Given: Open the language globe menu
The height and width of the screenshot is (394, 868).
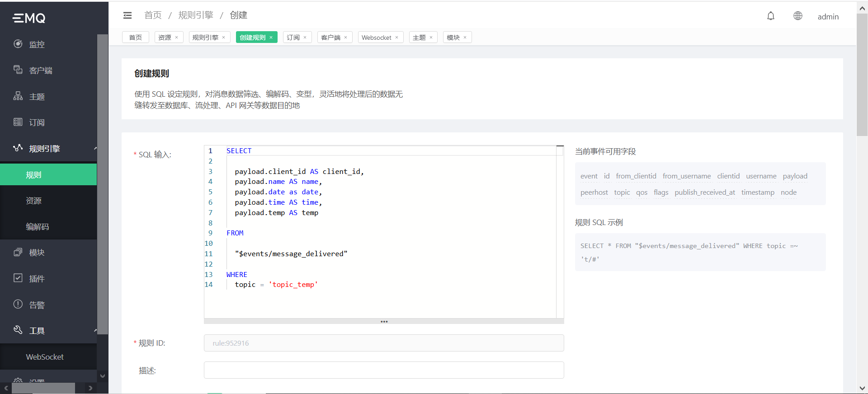Looking at the screenshot, I should pyautogui.click(x=798, y=16).
